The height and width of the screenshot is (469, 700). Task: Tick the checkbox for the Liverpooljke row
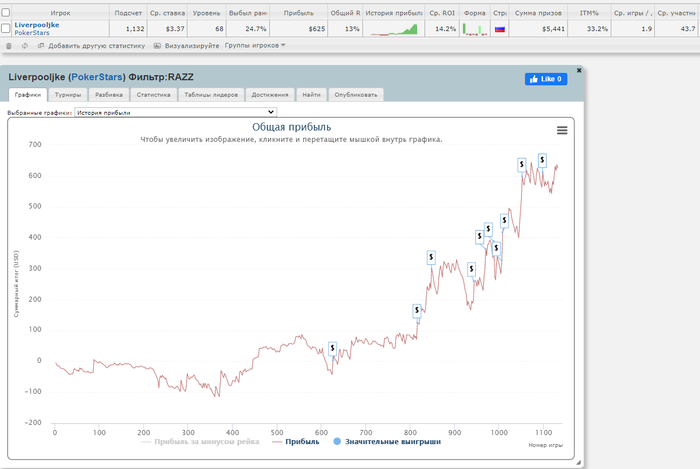click(x=6, y=29)
